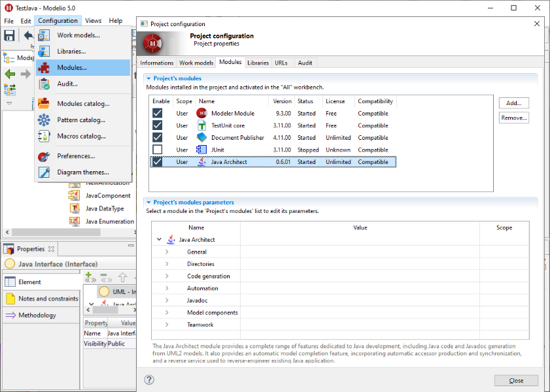Enable the JUnit module checkbox
Image resolution: width=550 pixels, height=392 pixels.
pyautogui.click(x=157, y=150)
